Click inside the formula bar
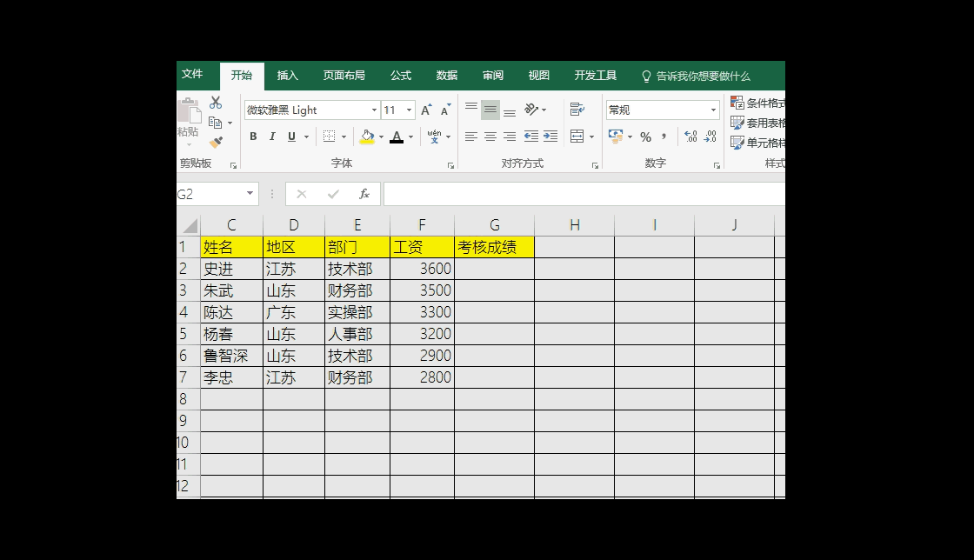This screenshot has width=974, height=560. 584,194
